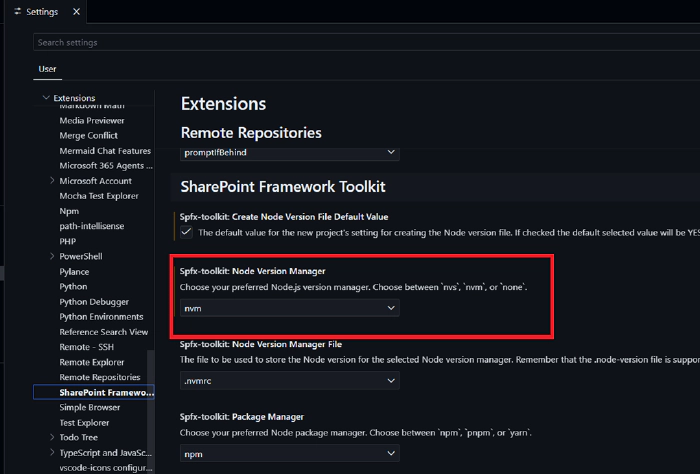Expand the Todo Tree settings node
The height and width of the screenshot is (474, 700).
point(52,437)
